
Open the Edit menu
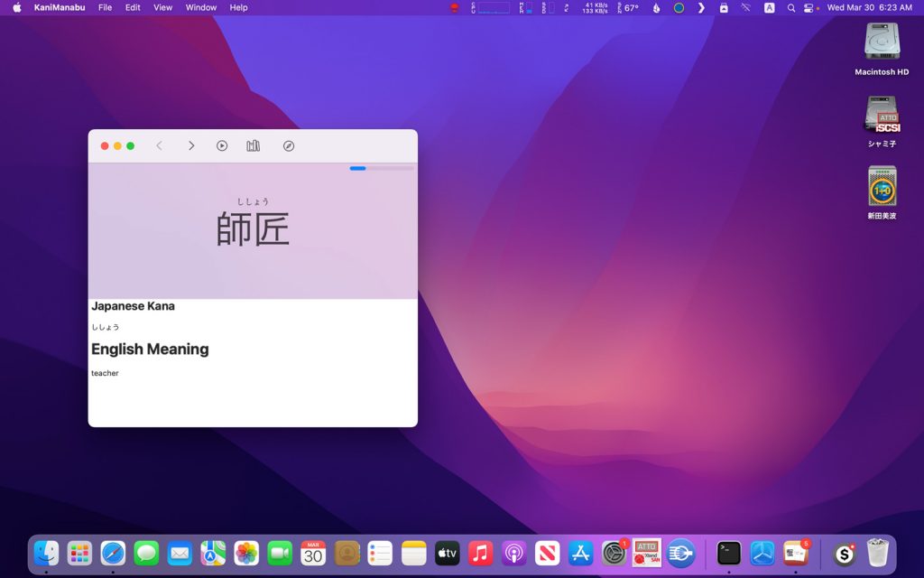pyautogui.click(x=133, y=7)
